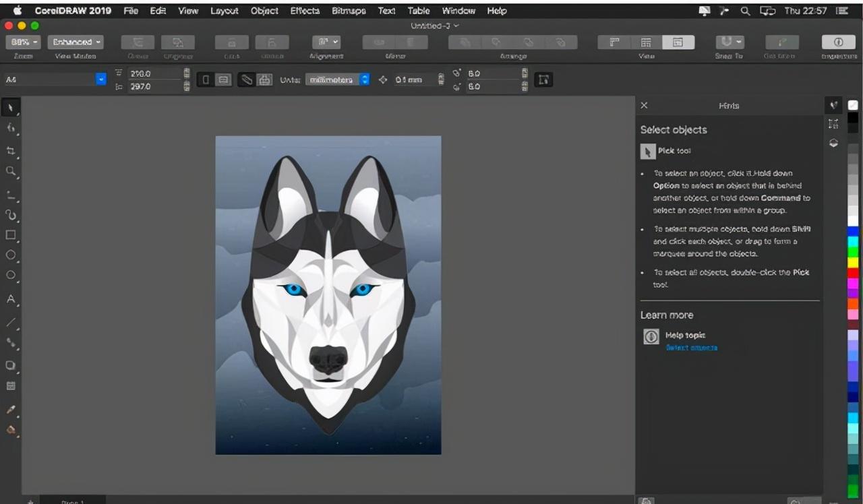The width and height of the screenshot is (863, 504).
Task: Click the Help topic compass icon
Action: [x=651, y=336]
